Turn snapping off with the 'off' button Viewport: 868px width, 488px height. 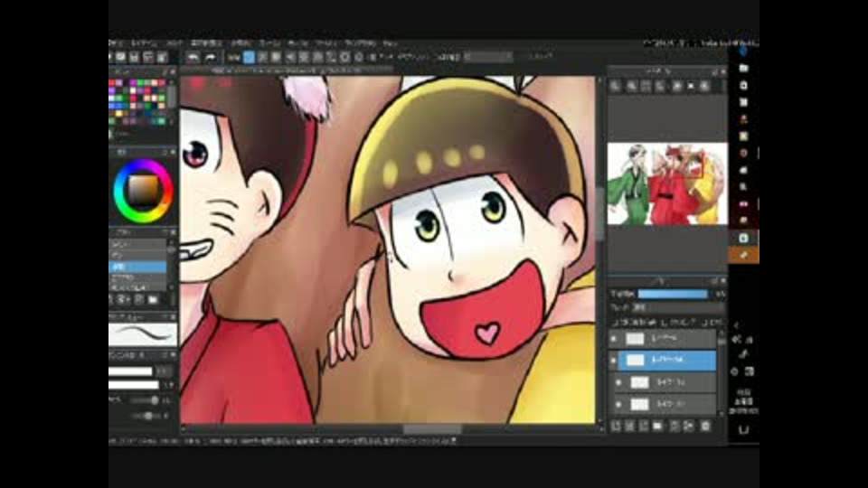tap(234, 57)
